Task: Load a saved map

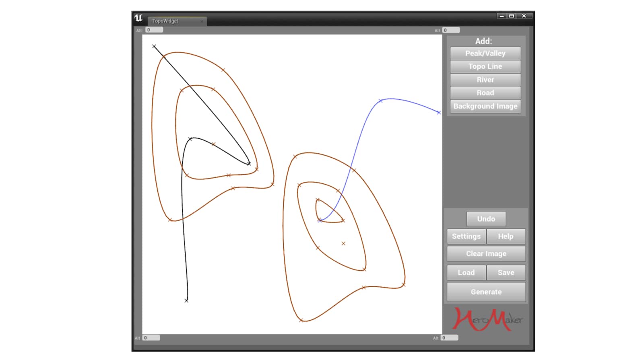Action: tap(466, 273)
